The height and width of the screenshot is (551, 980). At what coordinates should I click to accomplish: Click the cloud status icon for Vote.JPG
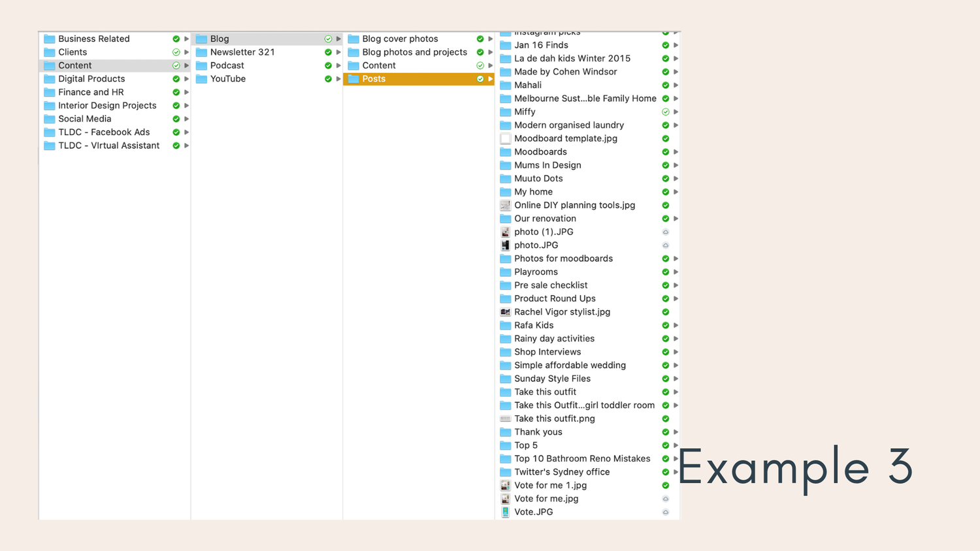(x=665, y=512)
